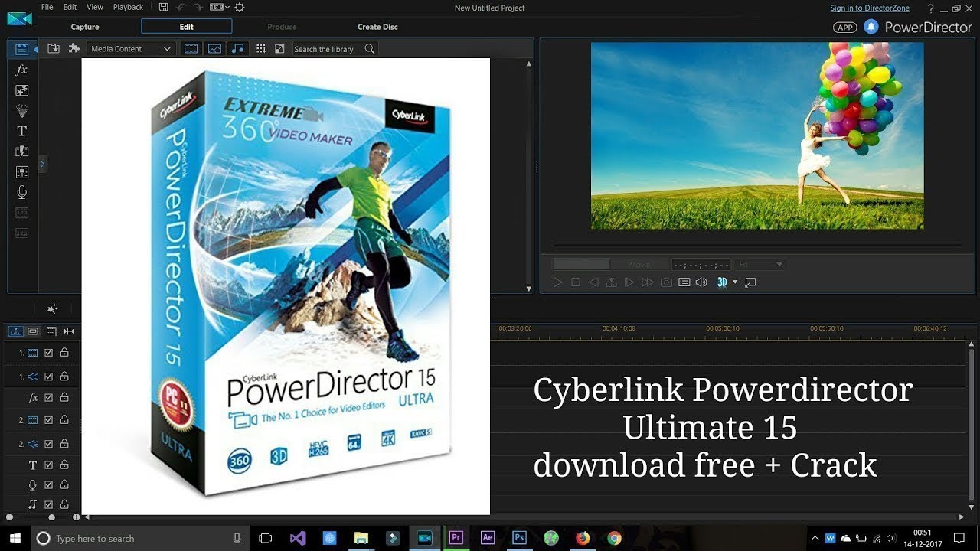Screen dimensions: 980x551
Task: Click the notification bell icon
Action: click(x=871, y=27)
